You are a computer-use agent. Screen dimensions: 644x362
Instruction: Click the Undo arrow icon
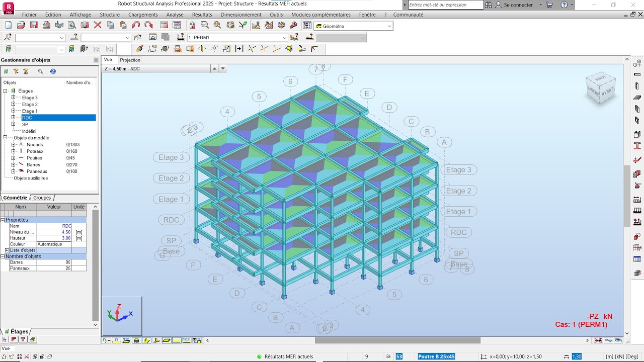(x=136, y=25)
